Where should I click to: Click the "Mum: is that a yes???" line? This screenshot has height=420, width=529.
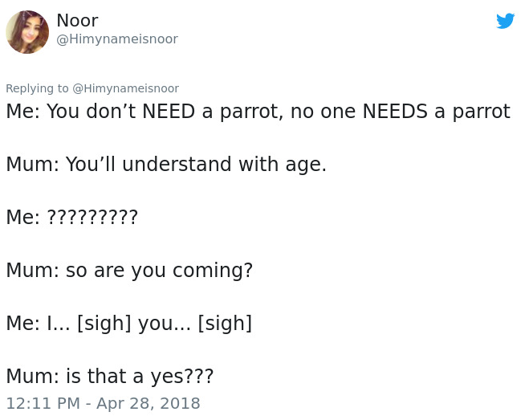[x=110, y=377]
